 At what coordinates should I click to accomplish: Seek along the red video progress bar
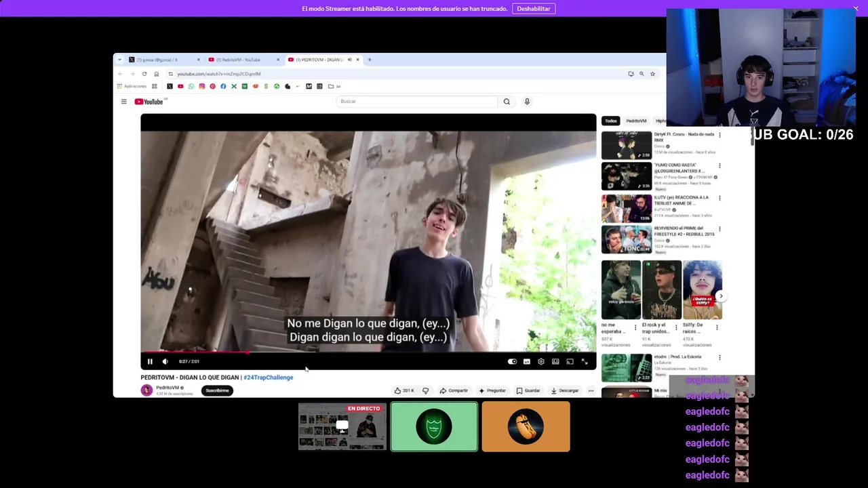click(x=368, y=352)
